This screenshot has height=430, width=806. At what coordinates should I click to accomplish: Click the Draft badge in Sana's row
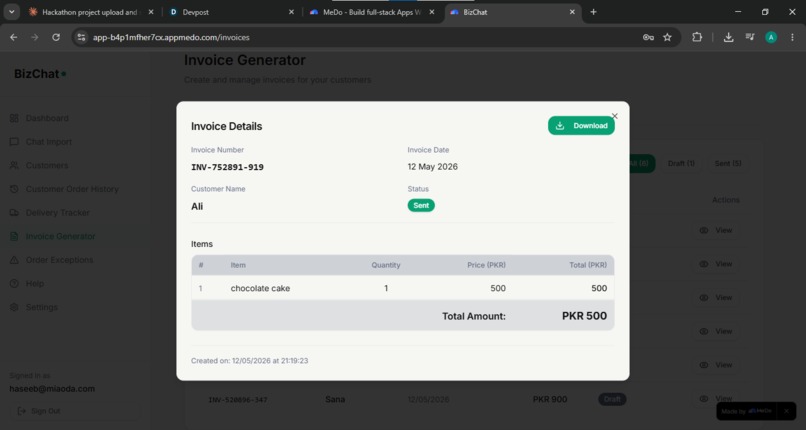coord(612,399)
